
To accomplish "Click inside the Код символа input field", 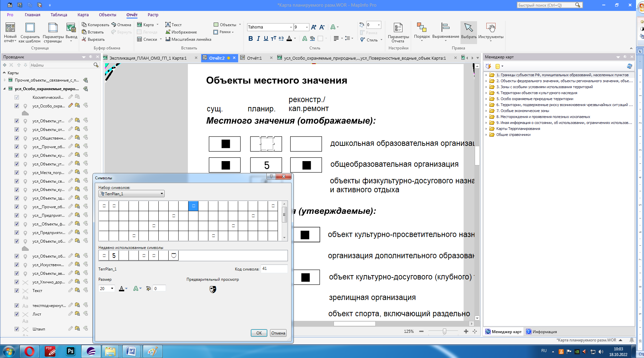I will [274, 269].
